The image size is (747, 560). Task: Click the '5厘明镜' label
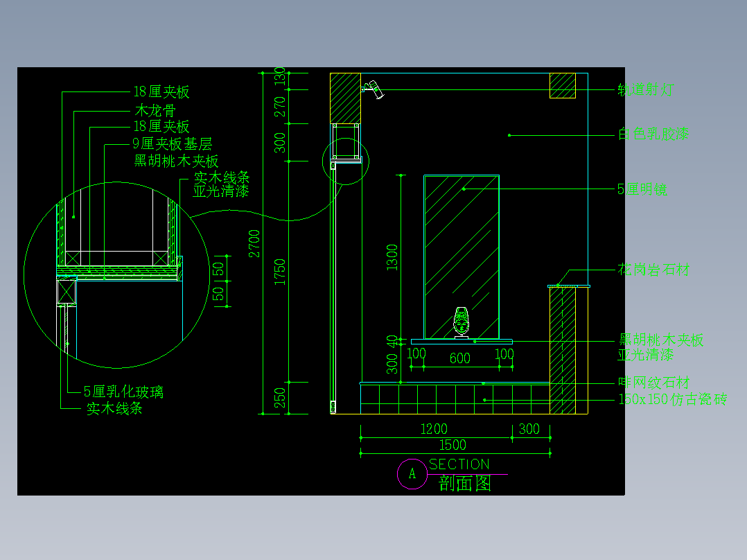pyautogui.click(x=642, y=189)
